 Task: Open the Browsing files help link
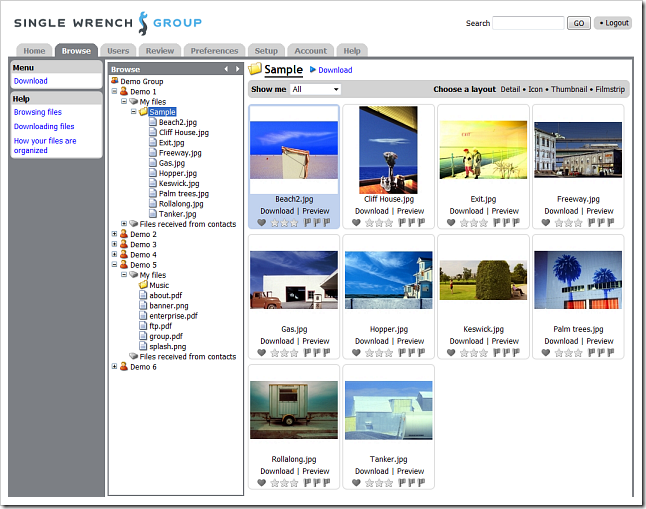38,112
